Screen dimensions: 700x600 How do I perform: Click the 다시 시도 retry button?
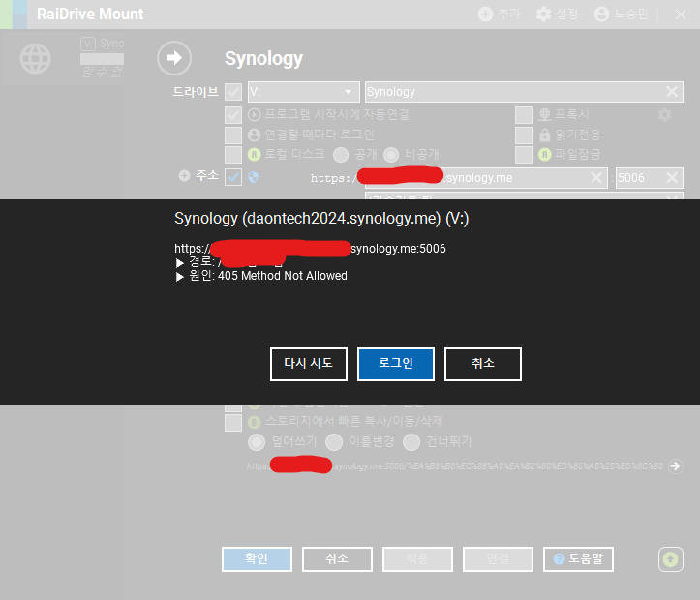pyautogui.click(x=309, y=364)
